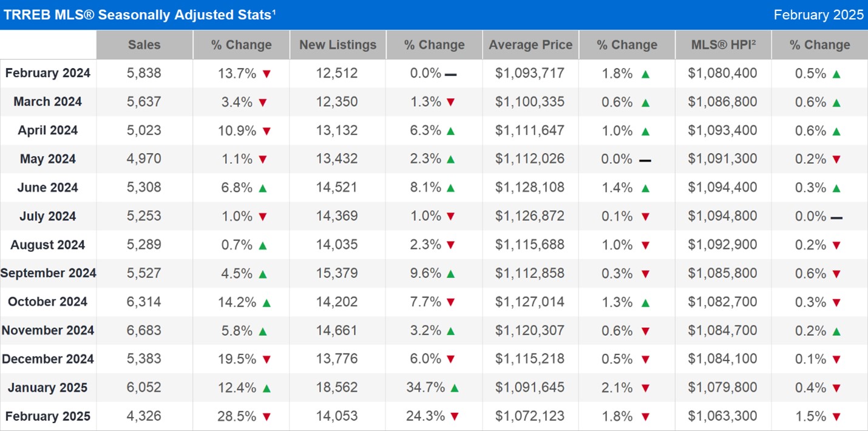The width and height of the screenshot is (868, 431).
Task: Click the Average Price column header
Action: point(531,44)
